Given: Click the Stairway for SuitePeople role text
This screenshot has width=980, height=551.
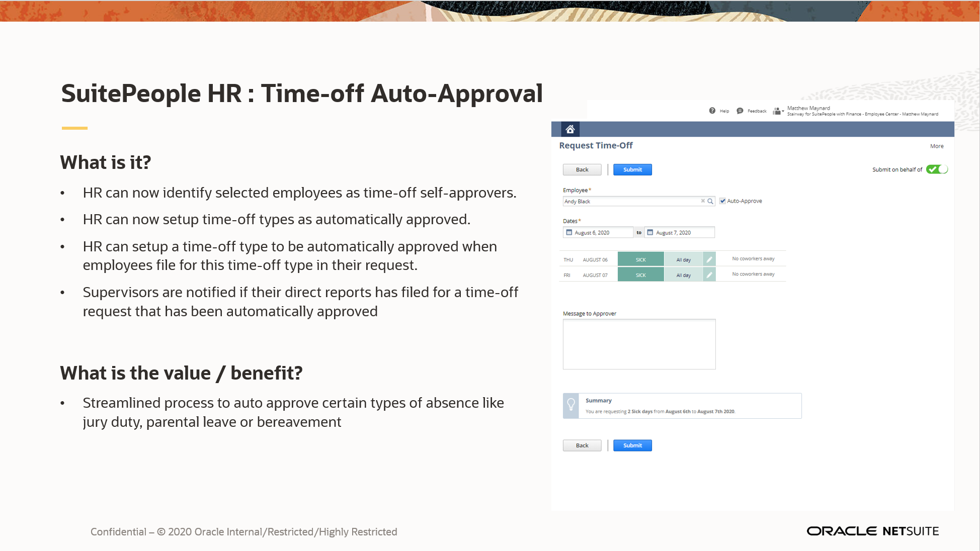Looking at the screenshot, I should (x=862, y=114).
